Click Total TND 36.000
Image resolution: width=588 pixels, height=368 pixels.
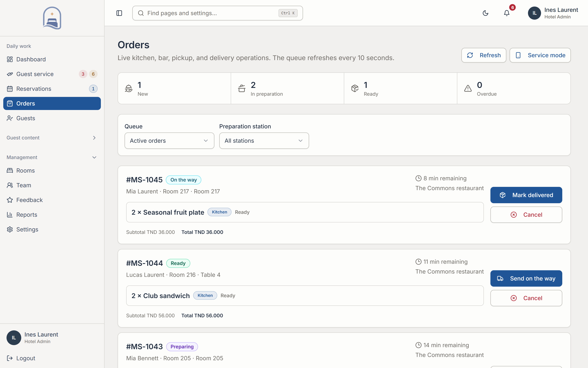[x=202, y=232]
